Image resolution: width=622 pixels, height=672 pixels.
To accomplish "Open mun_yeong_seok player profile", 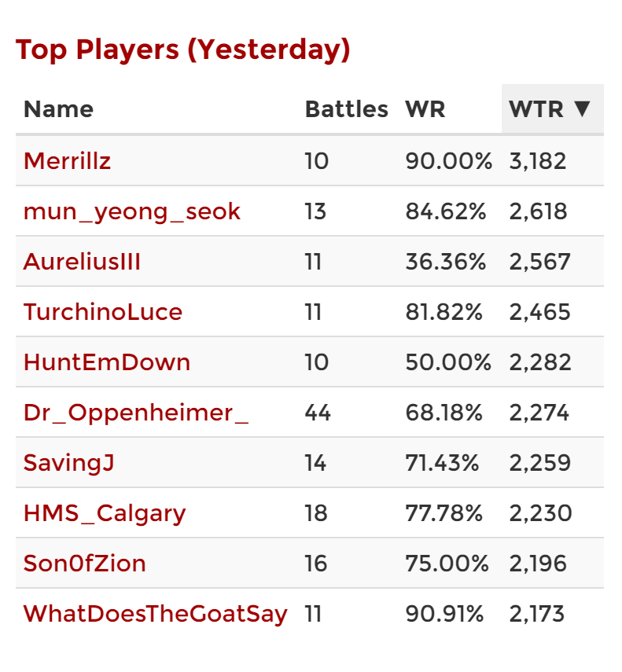I will tap(132, 211).
